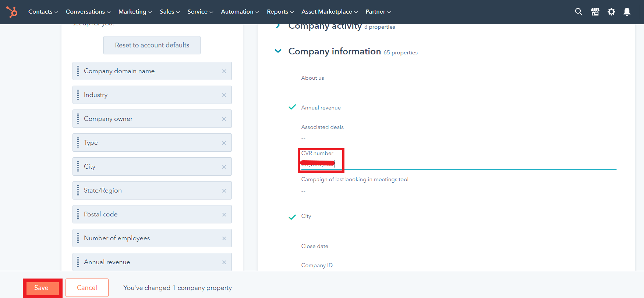644x298 pixels.
Task: Open the settings gear icon
Action: point(611,12)
